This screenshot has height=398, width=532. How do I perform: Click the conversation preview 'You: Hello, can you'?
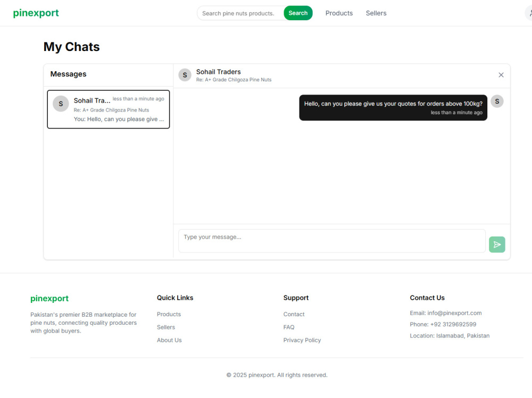point(119,119)
